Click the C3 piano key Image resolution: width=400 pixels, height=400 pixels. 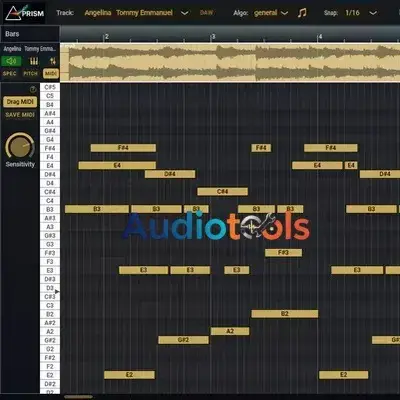(x=50, y=305)
